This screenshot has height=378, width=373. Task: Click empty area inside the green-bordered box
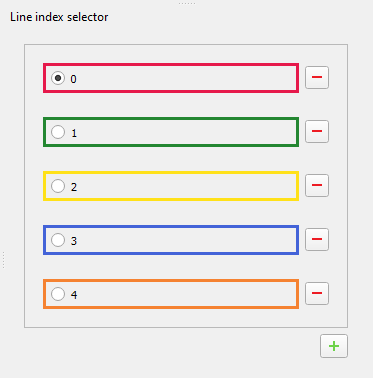point(187,132)
